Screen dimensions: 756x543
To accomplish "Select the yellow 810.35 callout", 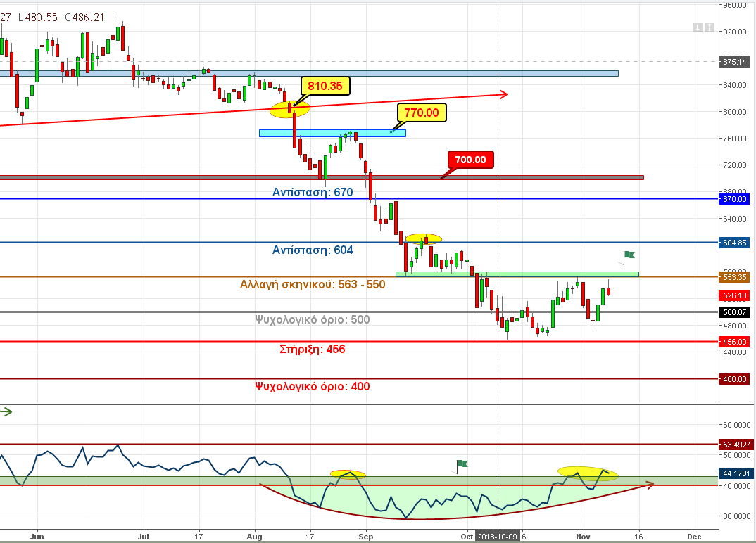I will pos(325,87).
